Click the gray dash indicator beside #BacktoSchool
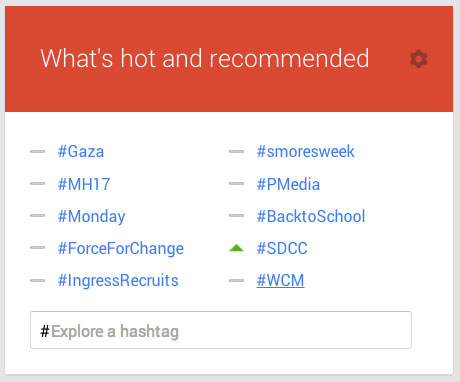This screenshot has width=460, height=382. point(236,216)
